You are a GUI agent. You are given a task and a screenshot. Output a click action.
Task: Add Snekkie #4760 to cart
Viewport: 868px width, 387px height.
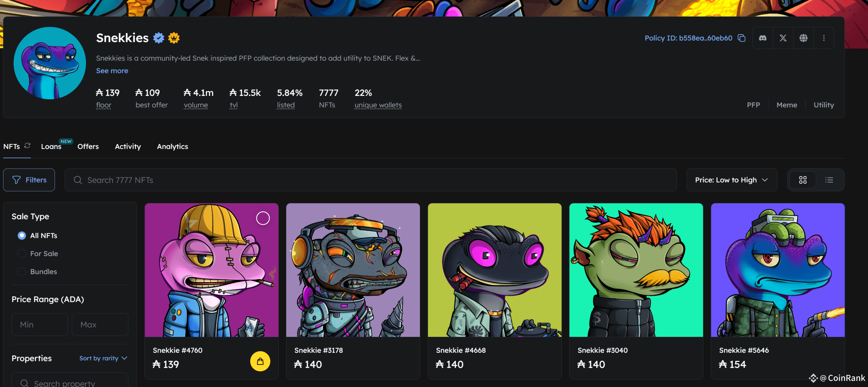pos(260,361)
